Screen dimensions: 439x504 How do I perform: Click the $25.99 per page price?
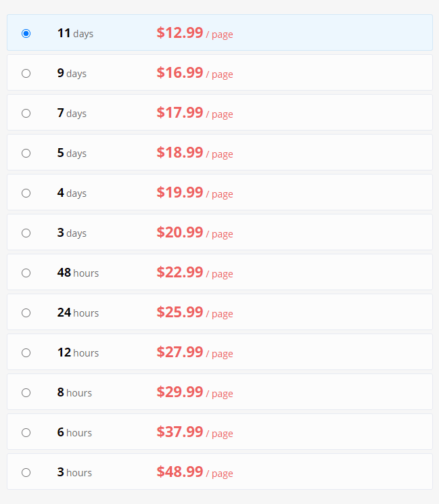point(195,313)
